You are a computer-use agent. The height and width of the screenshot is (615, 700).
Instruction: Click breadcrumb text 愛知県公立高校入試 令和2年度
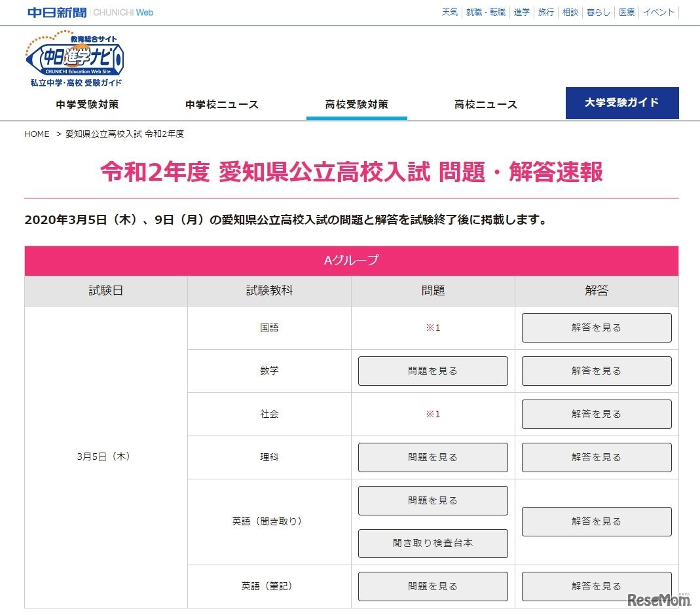[124, 134]
